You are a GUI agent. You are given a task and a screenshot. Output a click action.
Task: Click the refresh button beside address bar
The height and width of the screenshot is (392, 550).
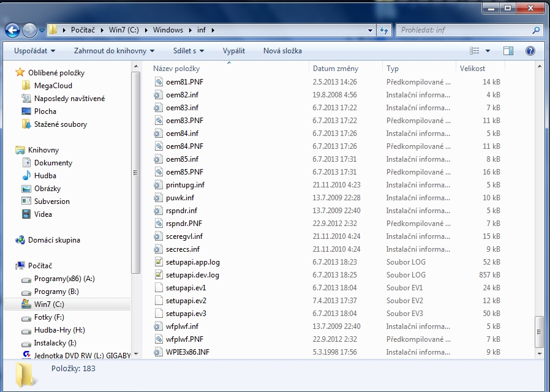(x=384, y=30)
